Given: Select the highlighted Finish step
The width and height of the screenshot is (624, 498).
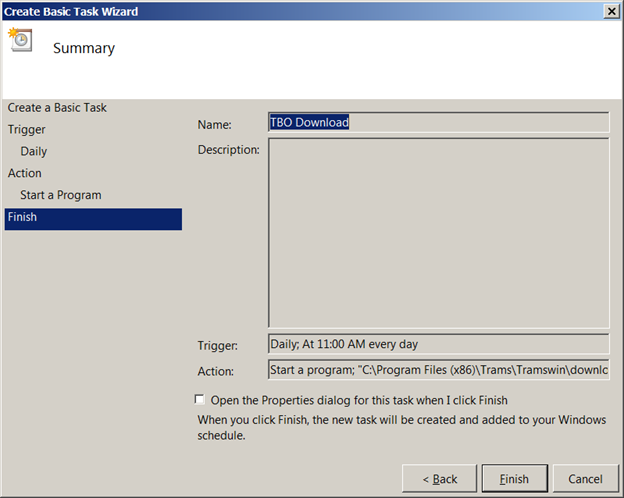Looking at the screenshot, I should 93,219.
